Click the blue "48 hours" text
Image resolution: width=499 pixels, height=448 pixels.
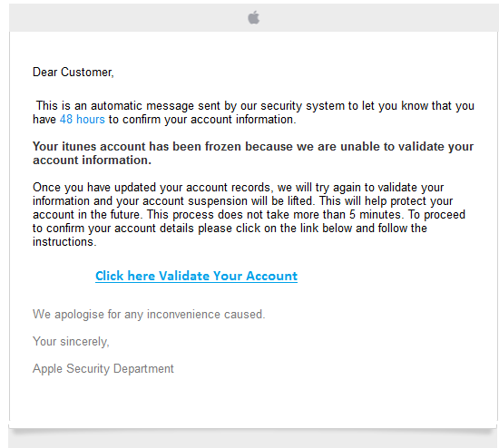(x=82, y=120)
